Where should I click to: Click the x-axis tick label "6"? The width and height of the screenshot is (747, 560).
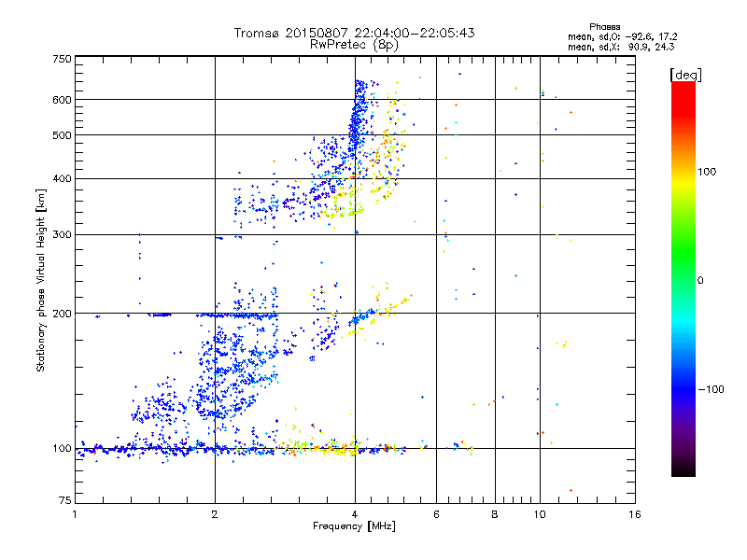(x=436, y=514)
